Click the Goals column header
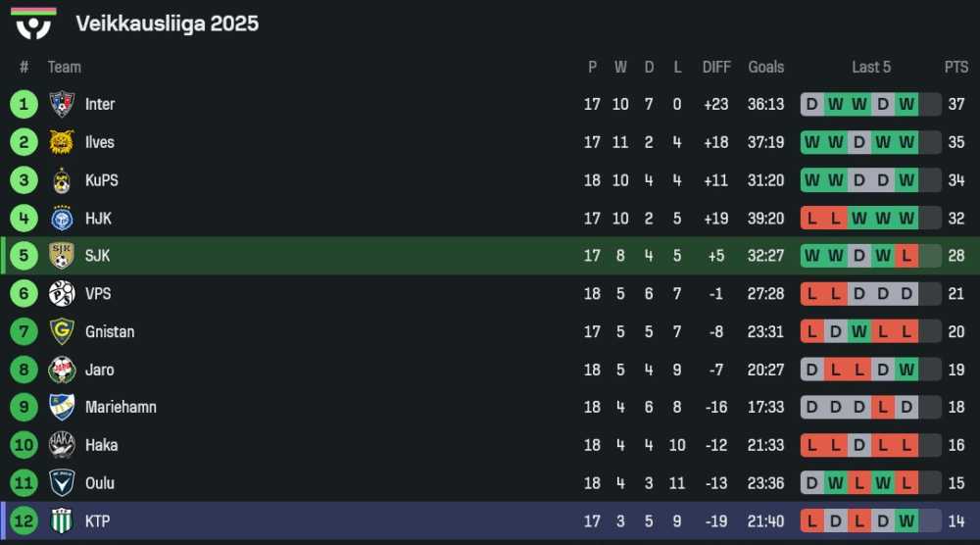Viewport: 980px width, 545px height. (x=765, y=67)
